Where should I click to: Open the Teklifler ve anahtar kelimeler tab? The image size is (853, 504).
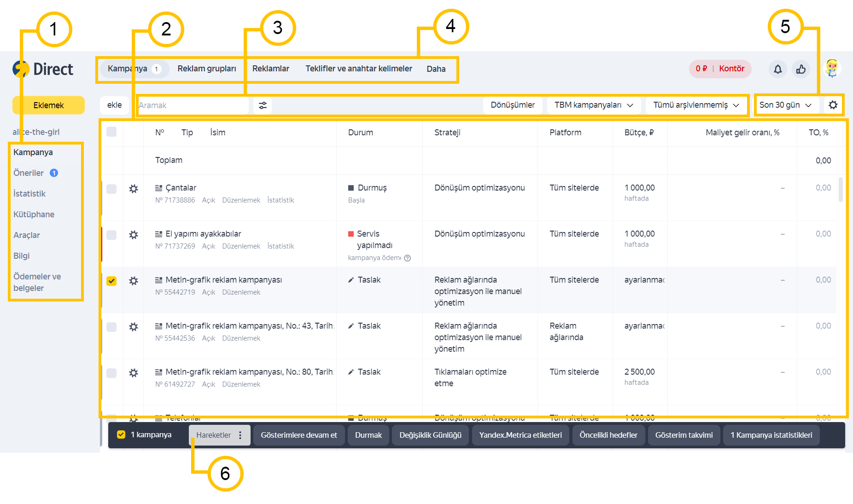(359, 69)
